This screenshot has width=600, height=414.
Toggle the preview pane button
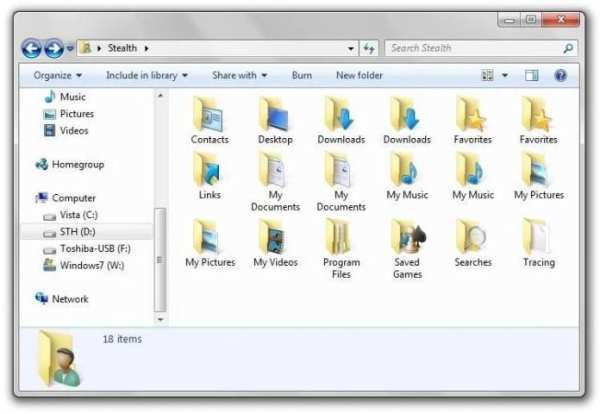[x=531, y=75]
